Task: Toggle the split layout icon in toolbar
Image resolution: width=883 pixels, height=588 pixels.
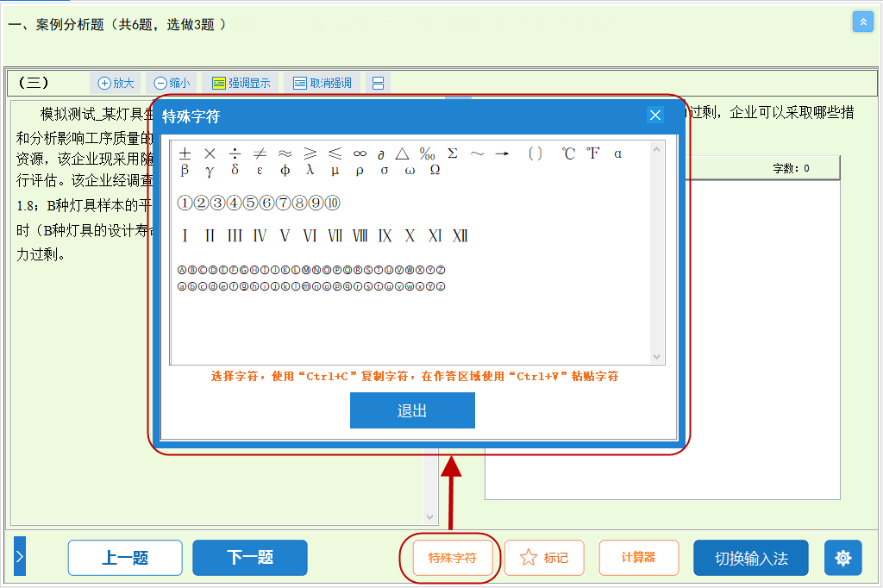Action: tap(378, 84)
